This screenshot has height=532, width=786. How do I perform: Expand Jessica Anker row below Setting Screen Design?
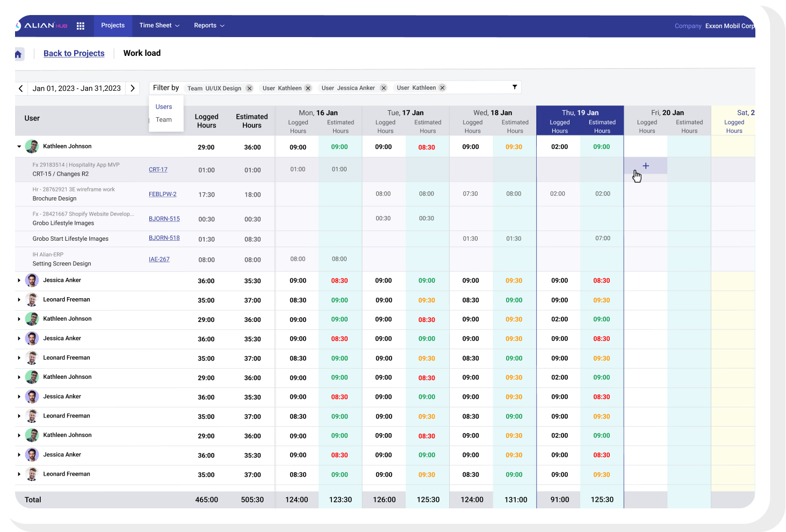pyautogui.click(x=19, y=281)
